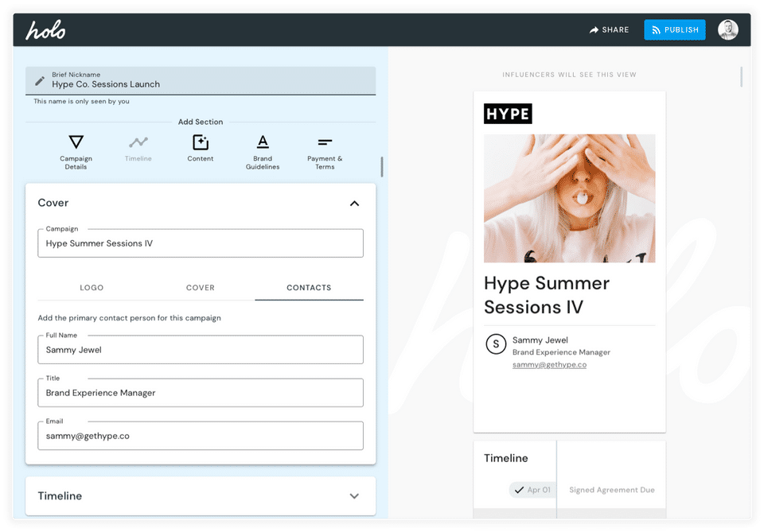This screenshot has width=764, height=532.
Task: Click the Share button text
Action: coord(615,30)
